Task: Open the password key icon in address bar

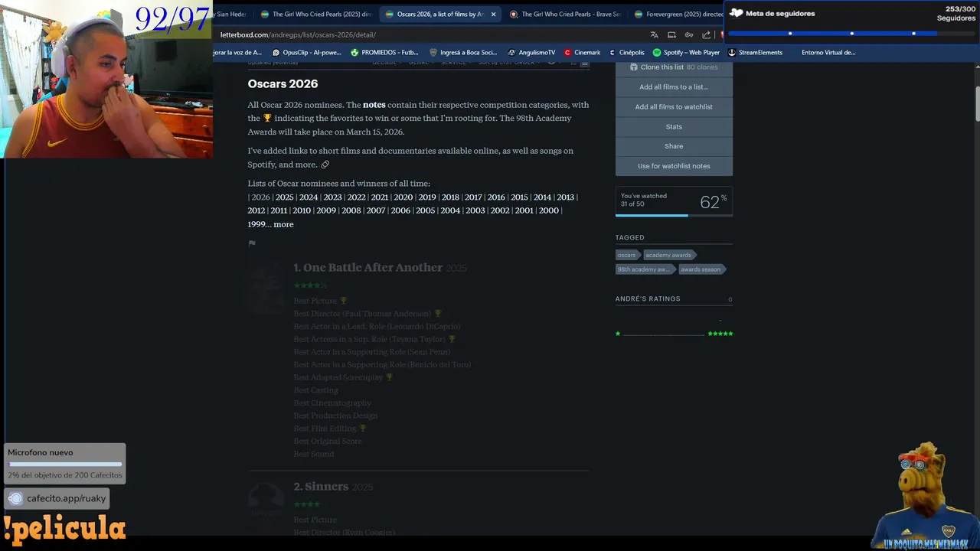Action: tap(688, 34)
